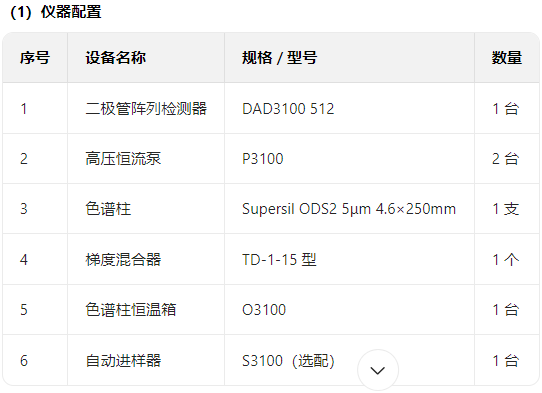
Task: Click the Supersil ODS2 5μm specification cell
Action: [349, 209]
